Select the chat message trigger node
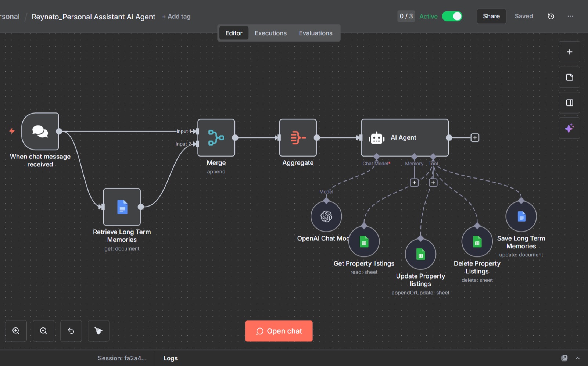588x366 pixels. tap(40, 131)
